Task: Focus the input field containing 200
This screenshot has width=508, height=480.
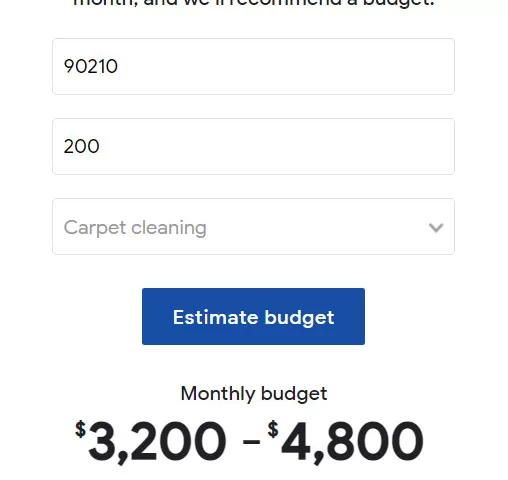Action: coord(253,146)
